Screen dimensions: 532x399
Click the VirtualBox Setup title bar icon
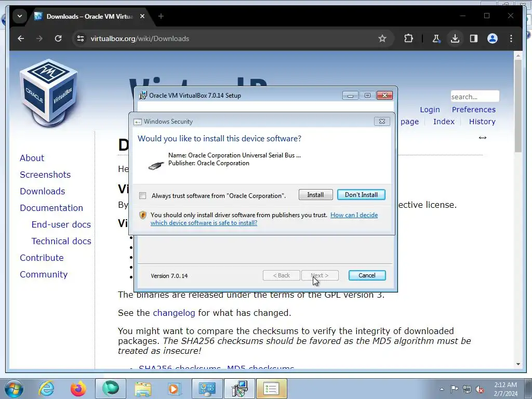(143, 96)
